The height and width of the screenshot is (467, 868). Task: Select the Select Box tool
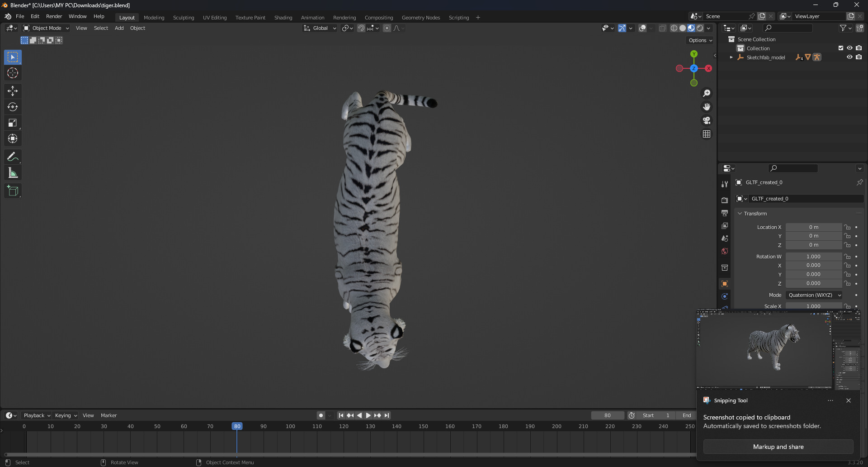click(x=13, y=57)
